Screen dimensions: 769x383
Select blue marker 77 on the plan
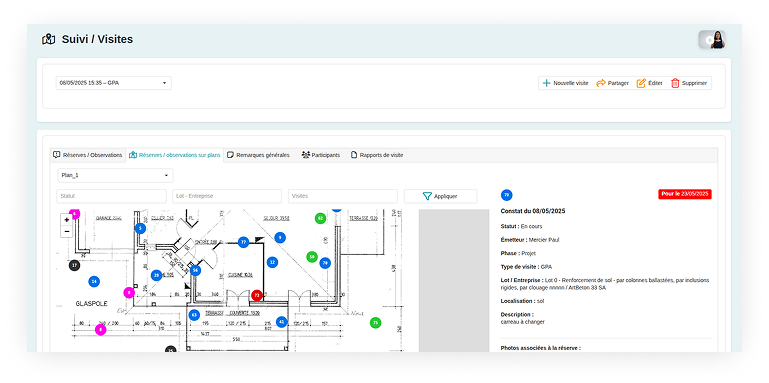coord(244,242)
